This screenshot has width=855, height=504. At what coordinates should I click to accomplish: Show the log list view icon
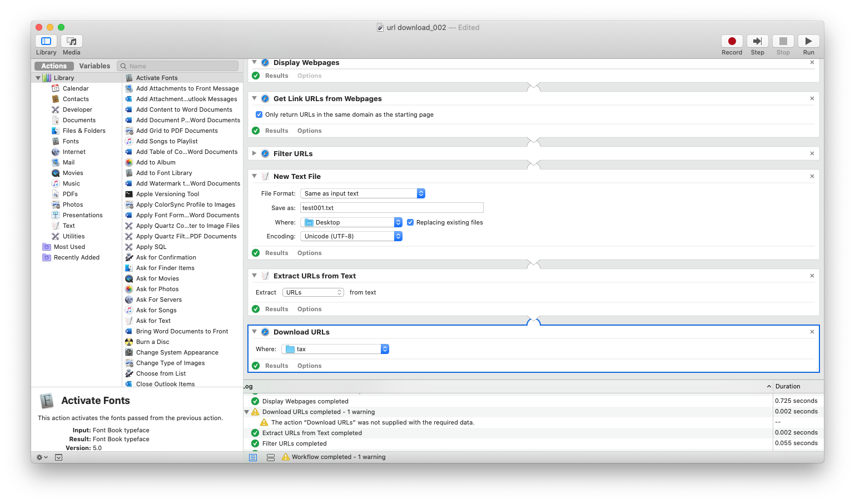pyautogui.click(x=253, y=457)
